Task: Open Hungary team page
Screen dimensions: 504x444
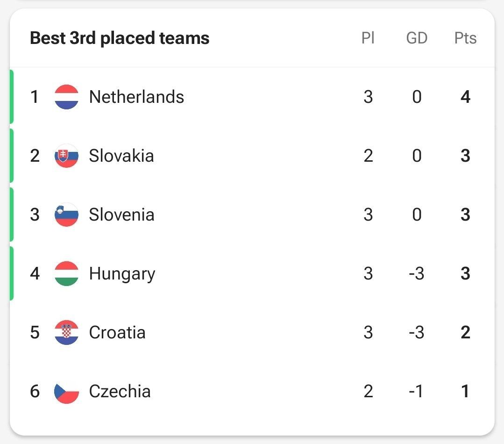Action: pyautogui.click(x=122, y=274)
